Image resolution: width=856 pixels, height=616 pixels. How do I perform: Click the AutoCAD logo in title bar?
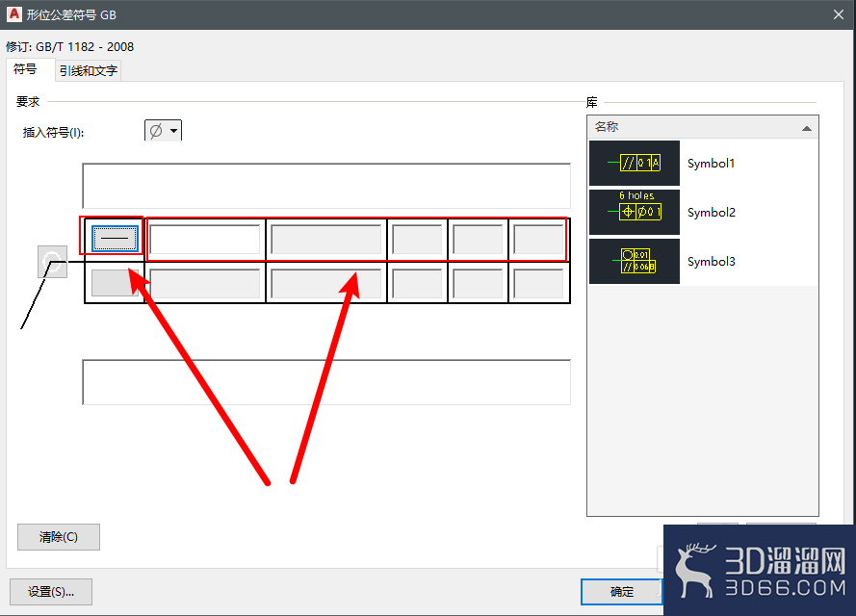[13, 14]
